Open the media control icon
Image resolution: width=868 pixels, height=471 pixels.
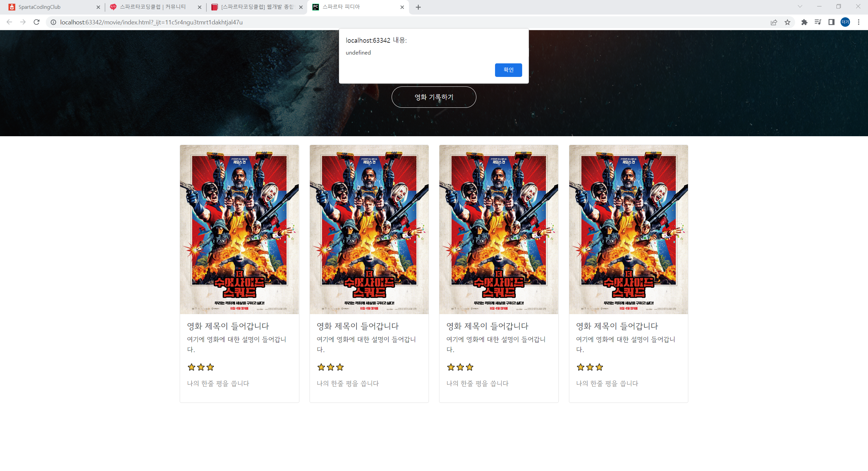pos(818,22)
